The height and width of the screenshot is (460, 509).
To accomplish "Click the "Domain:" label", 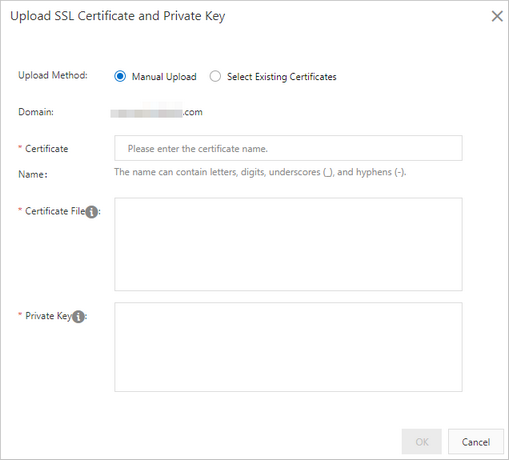I will [x=36, y=112].
